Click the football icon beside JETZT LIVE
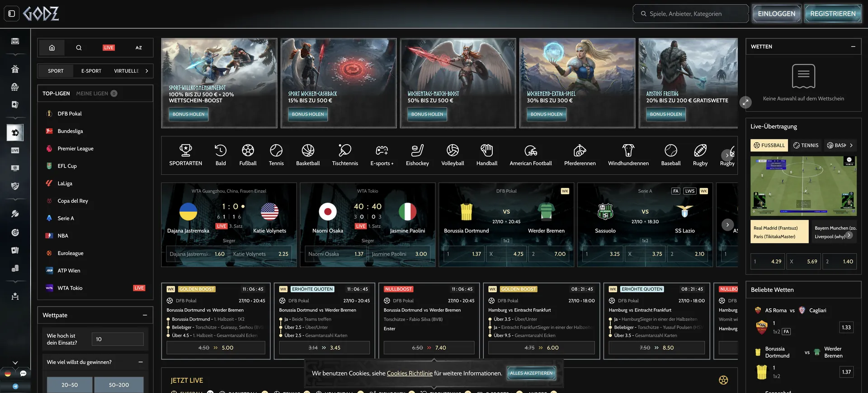Image resolution: width=868 pixels, height=393 pixels. pyautogui.click(x=723, y=380)
